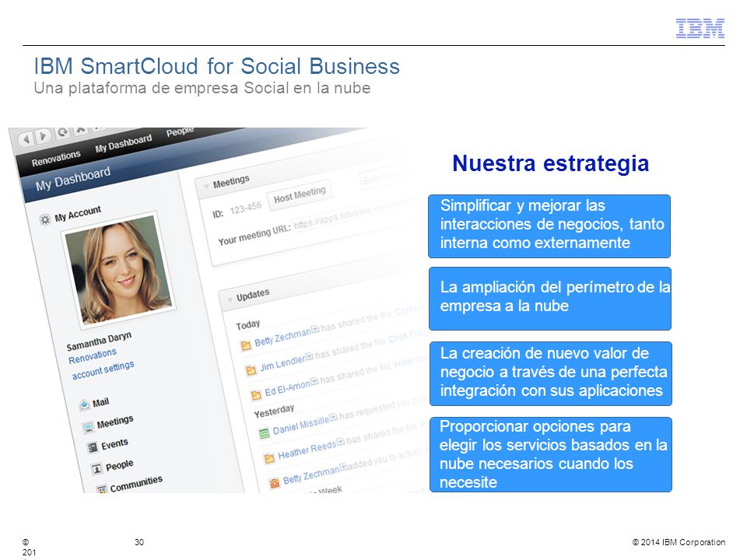Click the People icon in sidebar

point(96,469)
